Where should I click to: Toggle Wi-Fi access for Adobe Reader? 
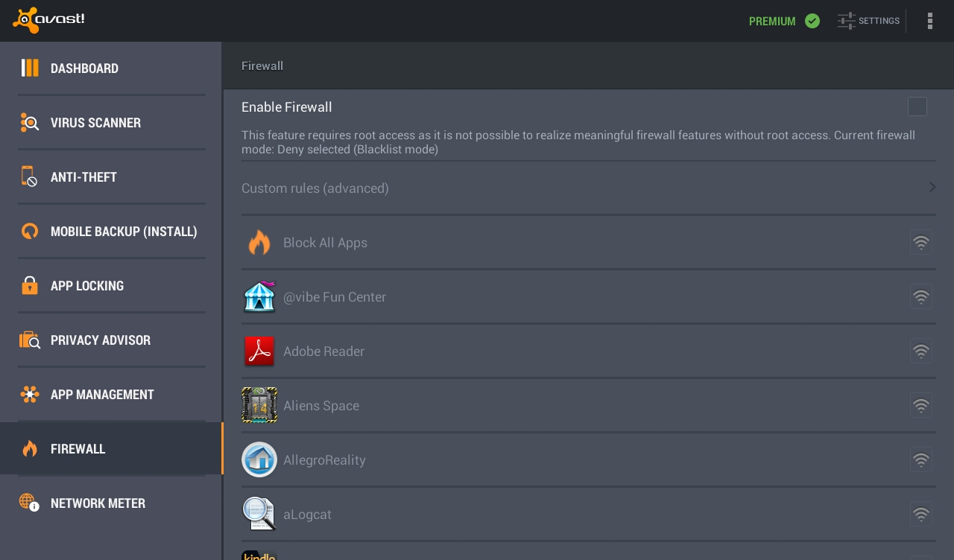coord(921,351)
